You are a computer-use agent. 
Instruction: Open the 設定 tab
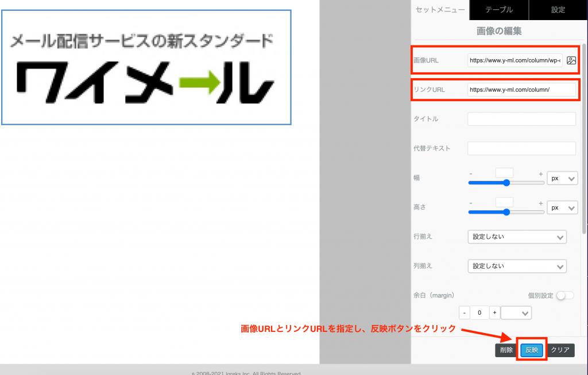click(x=558, y=10)
